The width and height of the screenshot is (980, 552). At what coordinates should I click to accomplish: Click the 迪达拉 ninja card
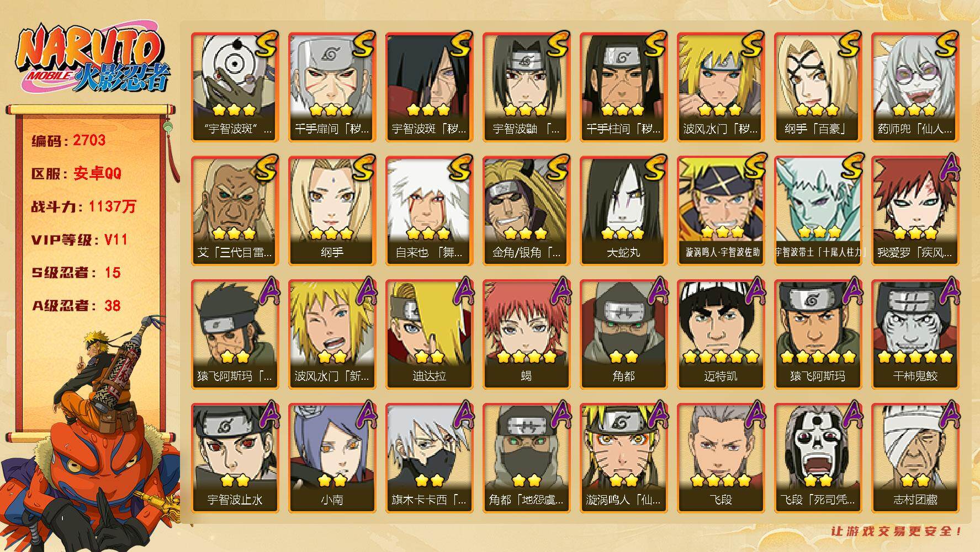click(x=429, y=335)
